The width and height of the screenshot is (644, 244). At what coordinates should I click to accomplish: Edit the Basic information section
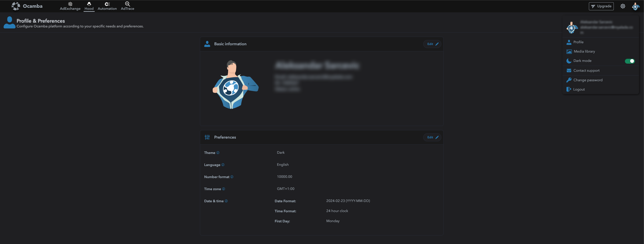tap(432, 44)
